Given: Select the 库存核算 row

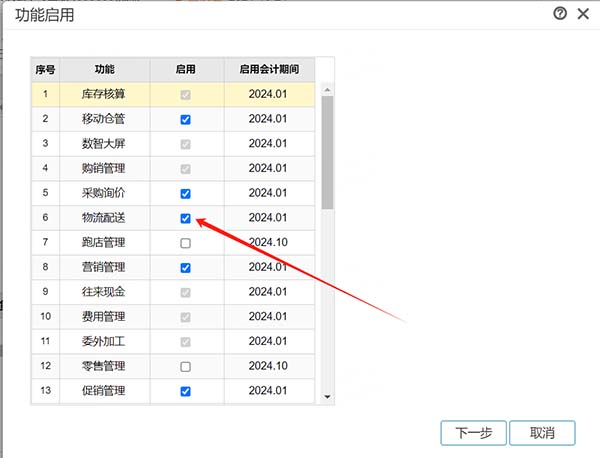Looking at the screenshot, I should (x=104, y=94).
